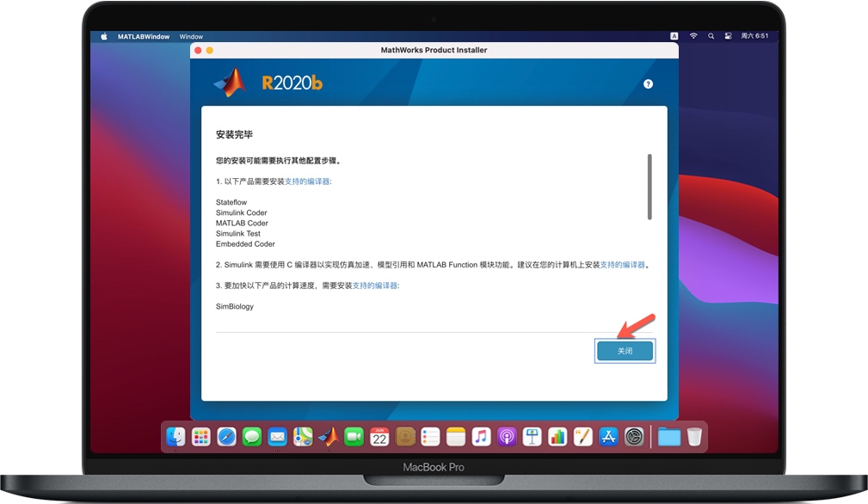868x504 pixels.
Task: Click the installer's help question mark icon
Action: point(648,83)
